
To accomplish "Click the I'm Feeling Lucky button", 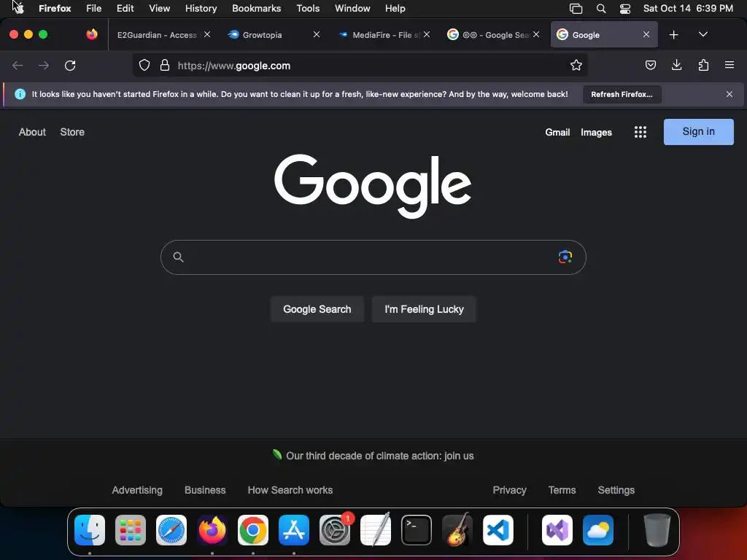I will tap(424, 309).
